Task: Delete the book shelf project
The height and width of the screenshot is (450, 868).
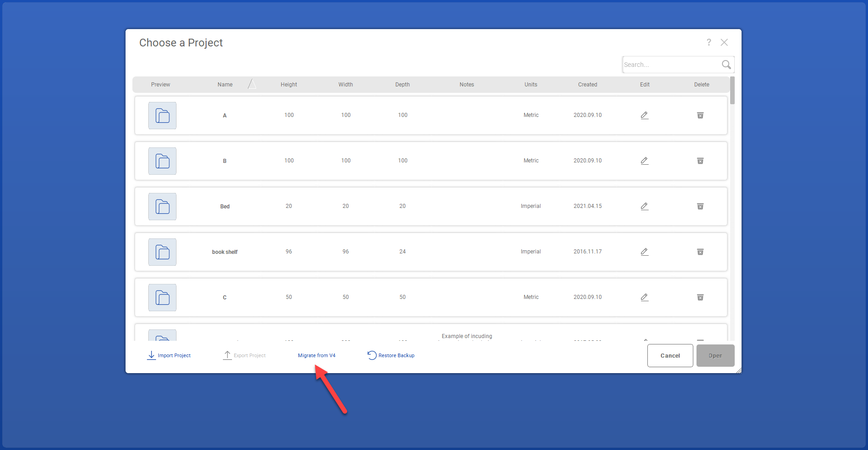Action: pyautogui.click(x=700, y=252)
